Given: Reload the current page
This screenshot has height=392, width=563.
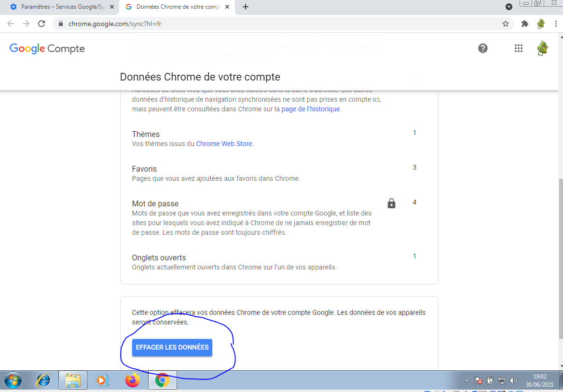Looking at the screenshot, I should pyautogui.click(x=41, y=24).
